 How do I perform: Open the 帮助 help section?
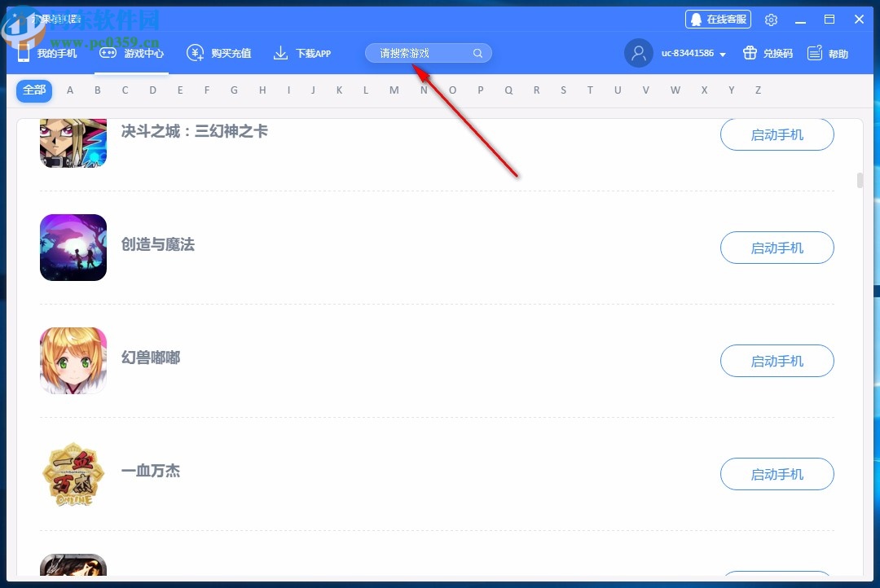(828, 53)
